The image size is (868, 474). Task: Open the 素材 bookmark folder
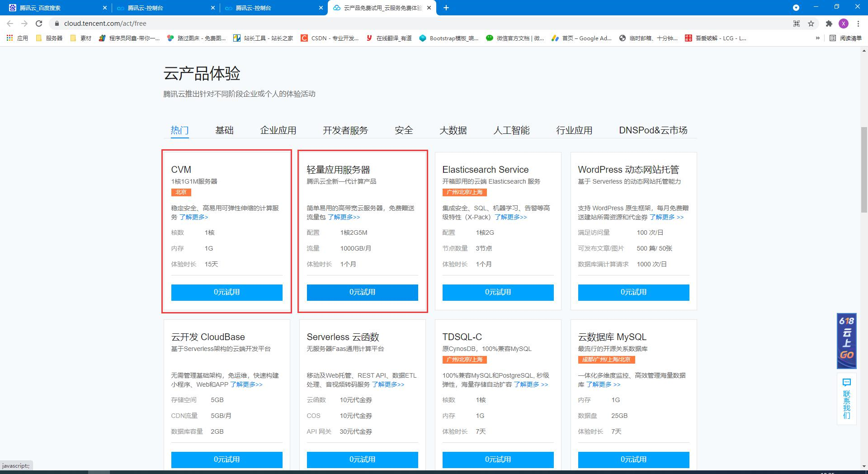tap(81, 38)
